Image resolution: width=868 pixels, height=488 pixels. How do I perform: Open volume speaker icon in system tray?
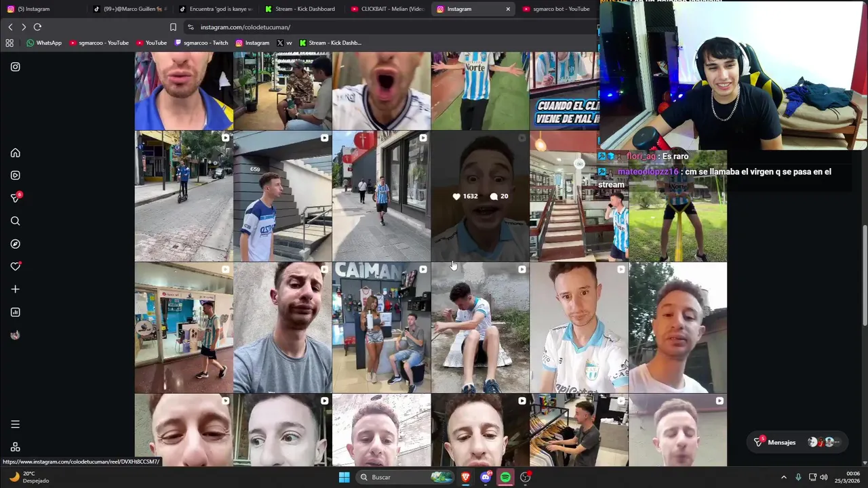point(823,477)
